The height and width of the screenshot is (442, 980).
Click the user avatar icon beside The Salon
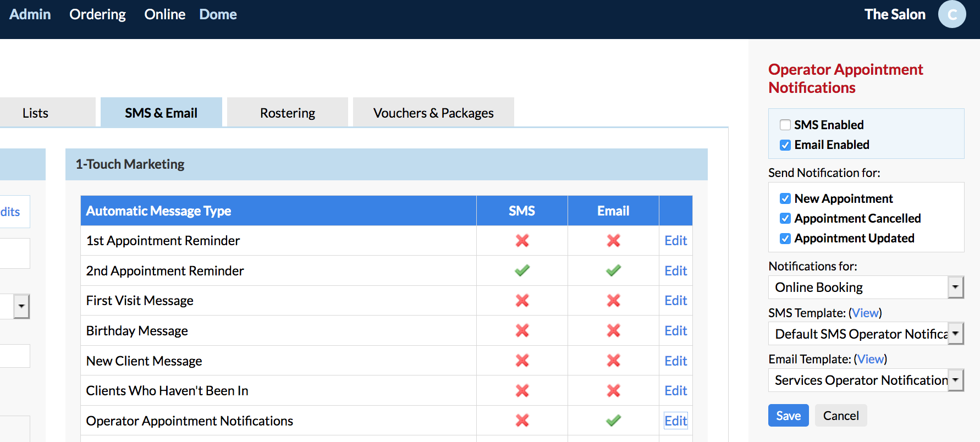point(951,14)
